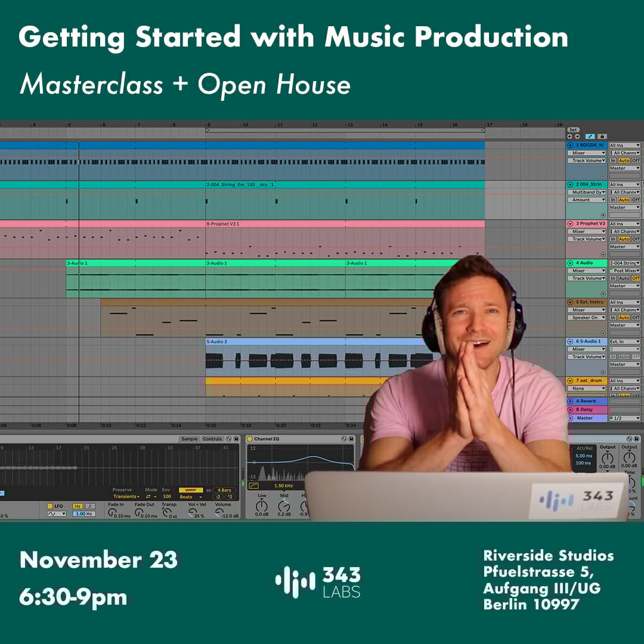Open Speaker On parameter chooser on track 5
Viewport: 644px width, 644px height.
tap(587, 318)
